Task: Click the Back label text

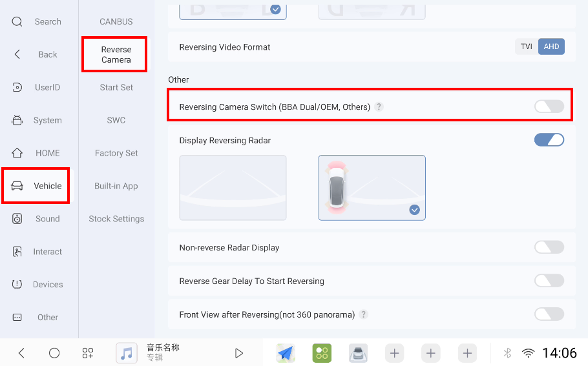Action: 48,54
